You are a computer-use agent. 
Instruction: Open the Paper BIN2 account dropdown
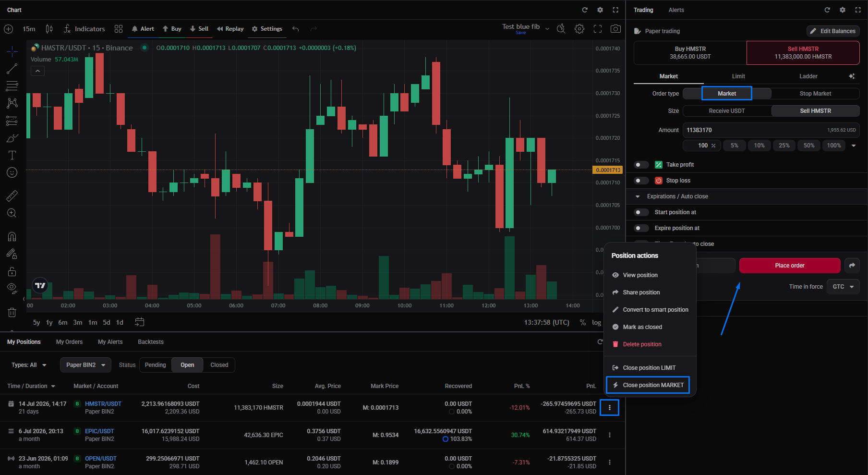click(x=85, y=365)
